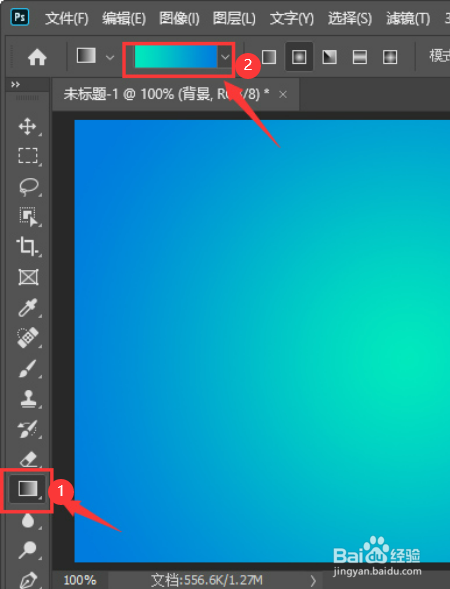Click the 文档:556.6K/1.27M status text
The image size is (450, 589).
click(207, 580)
